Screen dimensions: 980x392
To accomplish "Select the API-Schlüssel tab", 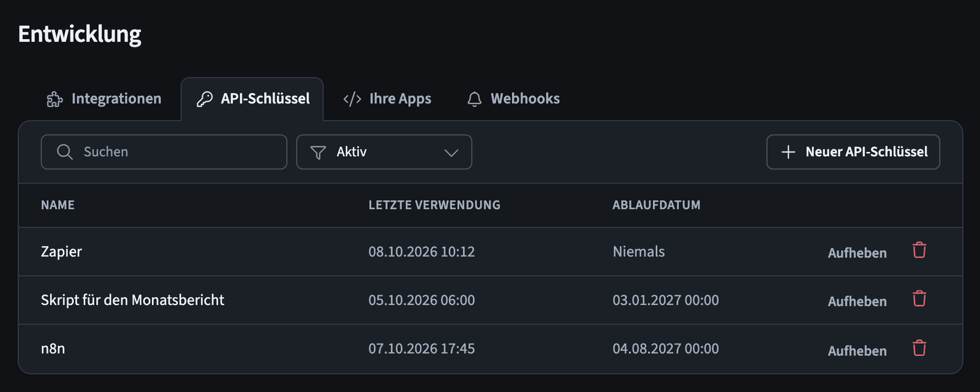I will pos(252,99).
